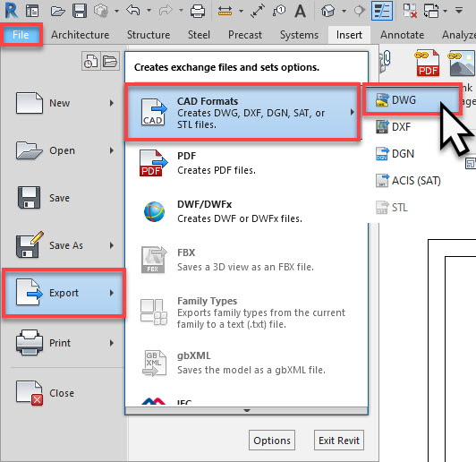The width and height of the screenshot is (476, 462).
Task: Expand the Switch Windows dropdown arrow
Action: [445, 12]
